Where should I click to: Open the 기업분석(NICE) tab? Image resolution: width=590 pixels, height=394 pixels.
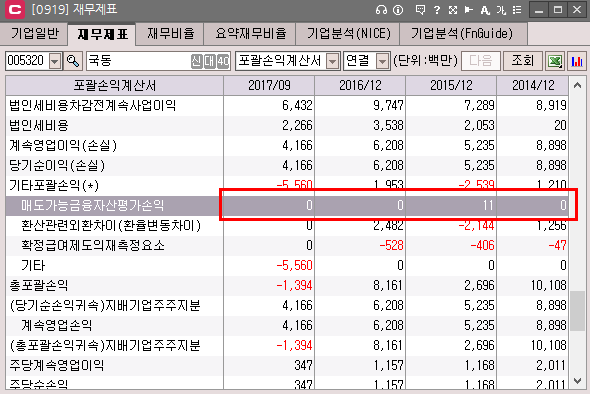click(348, 33)
